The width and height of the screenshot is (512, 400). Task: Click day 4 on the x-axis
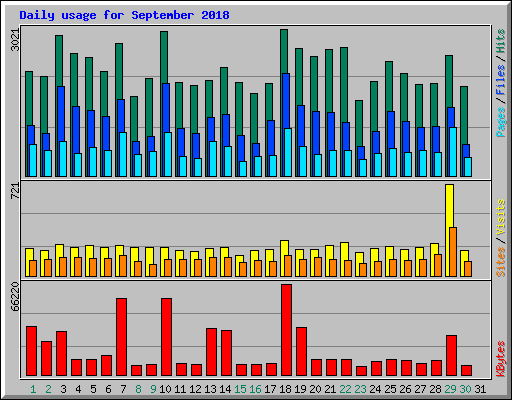78,389
